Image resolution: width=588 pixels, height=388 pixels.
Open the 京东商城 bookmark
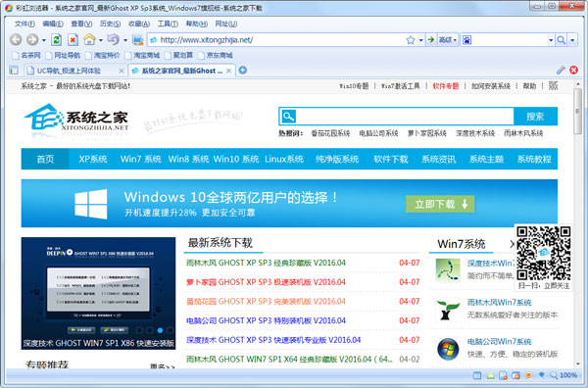[216, 56]
